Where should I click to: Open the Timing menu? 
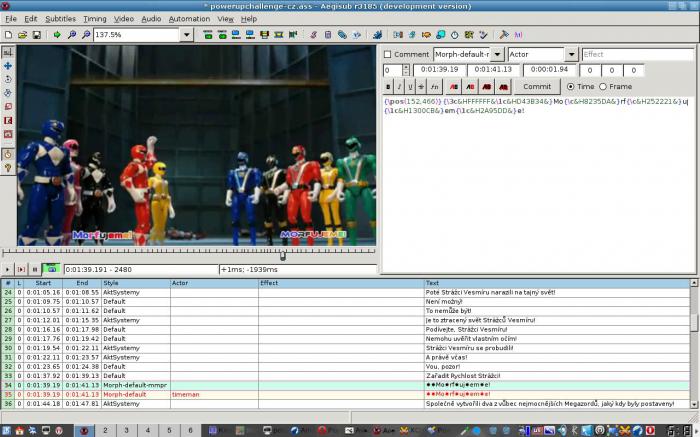[x=95, y=19]
